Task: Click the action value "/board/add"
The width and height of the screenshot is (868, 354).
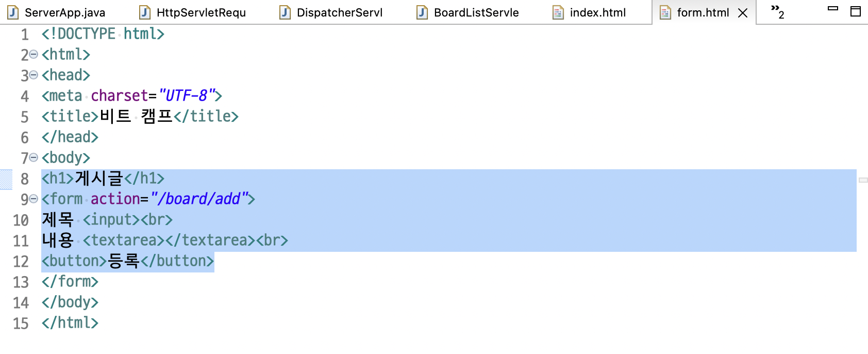Action: 199,199
